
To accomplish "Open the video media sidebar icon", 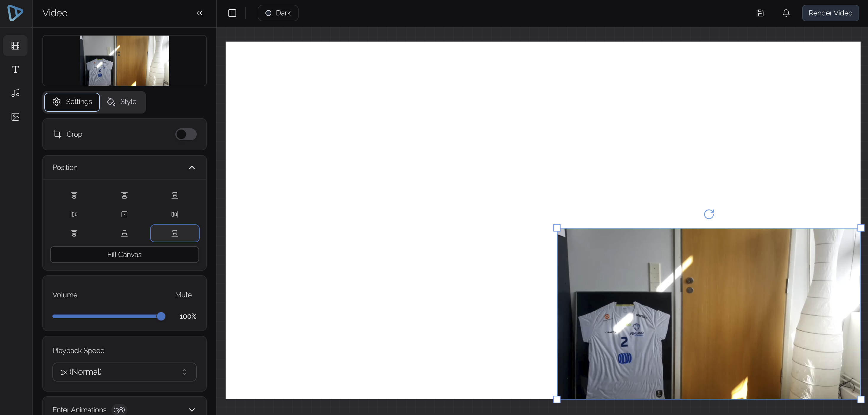I will click(x=15, y=46).
